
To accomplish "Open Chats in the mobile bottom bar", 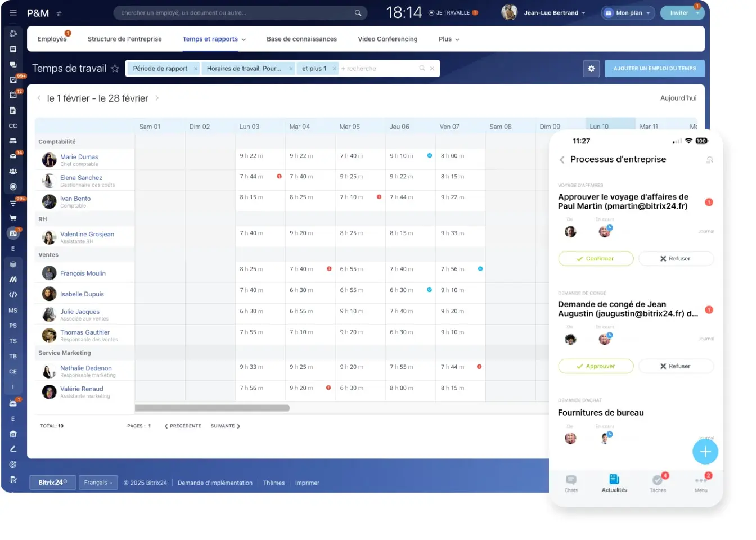I will [571, 483].
